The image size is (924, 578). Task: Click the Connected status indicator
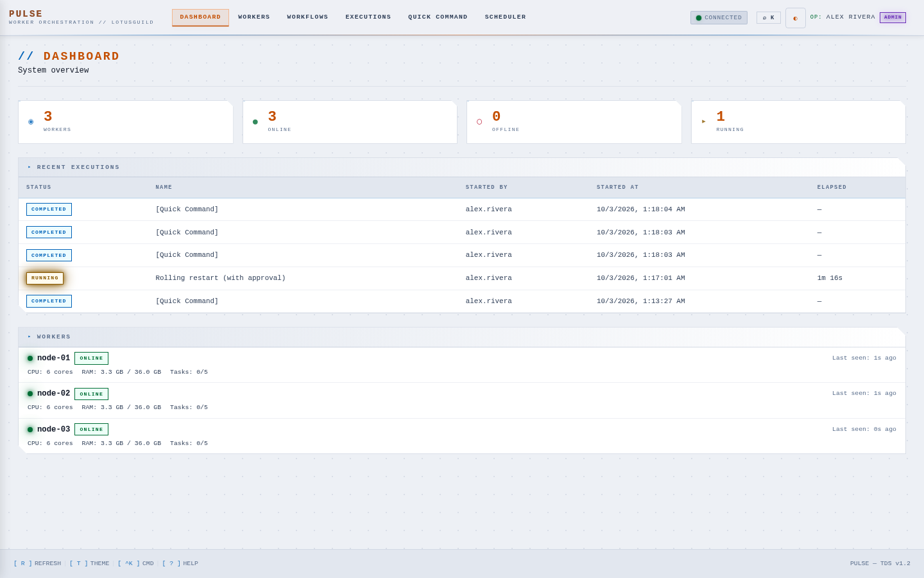(719, 18)
